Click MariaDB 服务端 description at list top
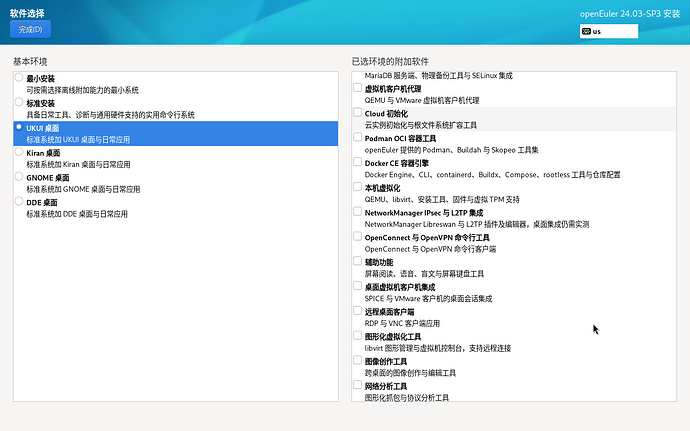Screen dimensions: 690x431 [x=438, y=76]
